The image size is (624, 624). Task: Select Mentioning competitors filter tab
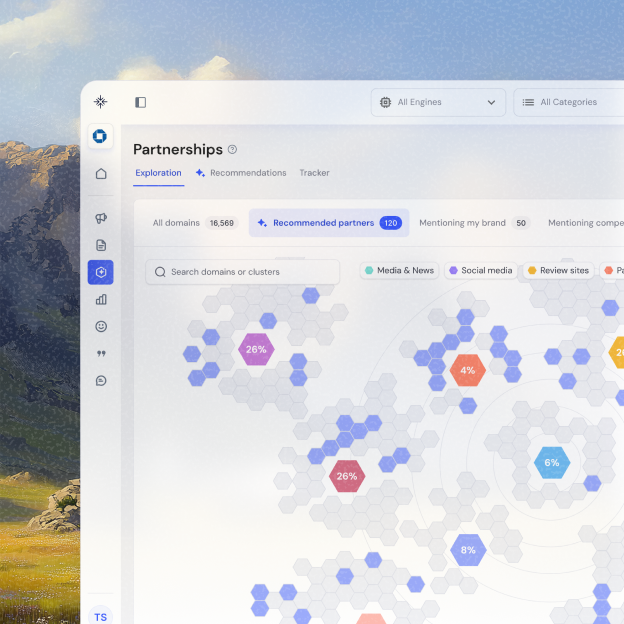pos(586,223)
